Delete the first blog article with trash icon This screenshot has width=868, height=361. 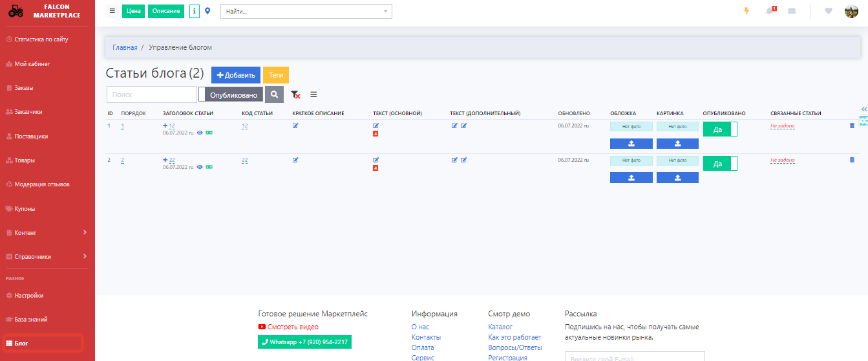[851, 126]
